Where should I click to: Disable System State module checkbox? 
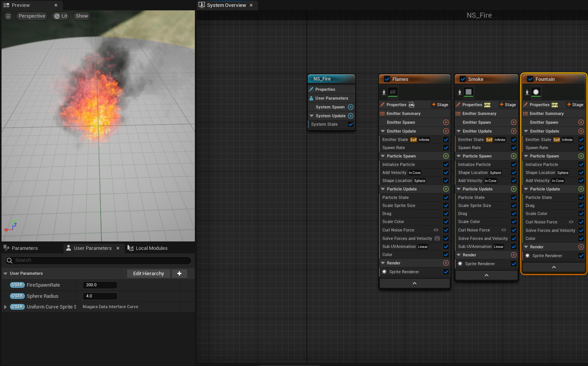[351, 124]
